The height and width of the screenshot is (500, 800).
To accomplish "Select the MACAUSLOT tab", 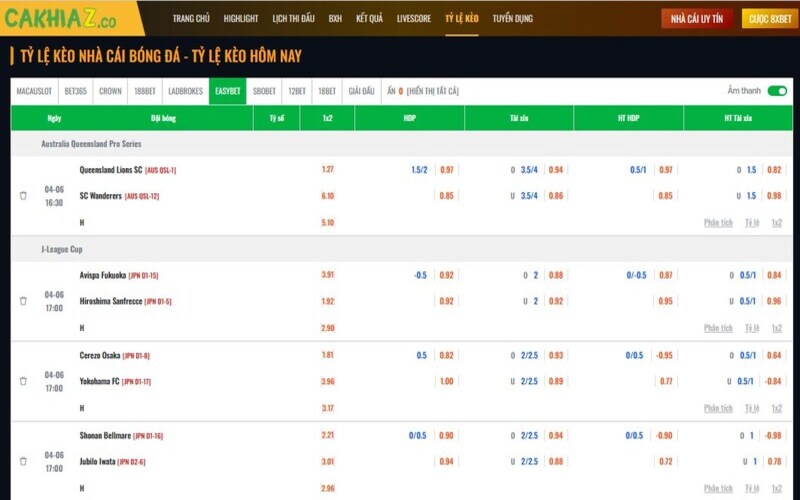I will tap(35, 91).
